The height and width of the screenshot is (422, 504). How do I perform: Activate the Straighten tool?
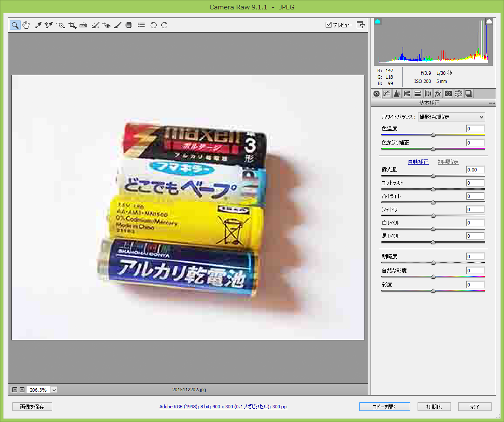tap(83, 25)
